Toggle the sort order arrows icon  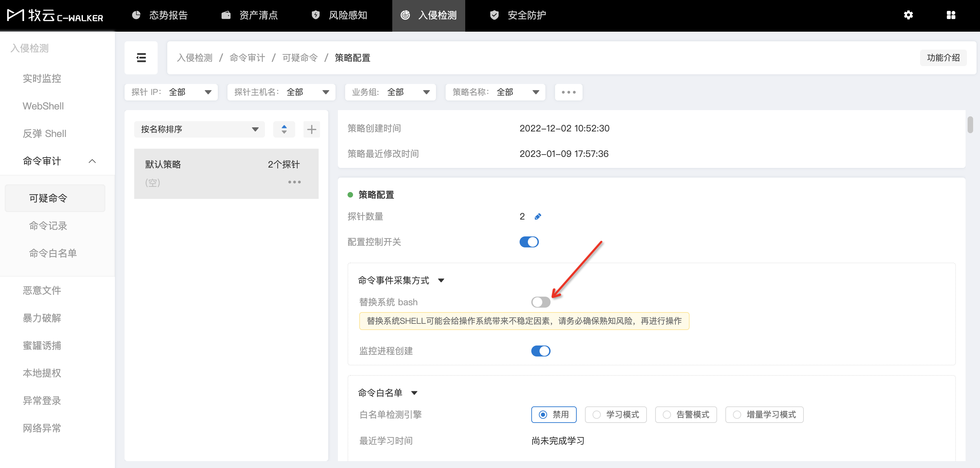click(x=284, y=129)
